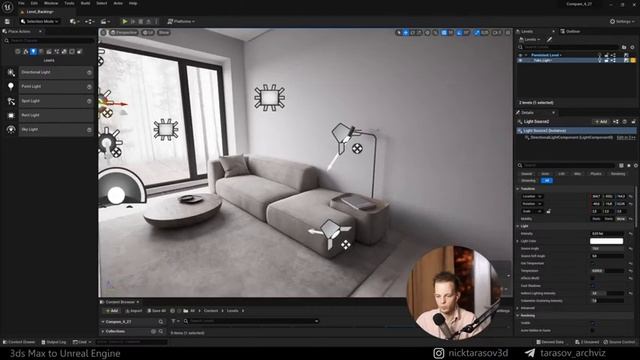Open the Selection Mode dropdown

point(39,21)
